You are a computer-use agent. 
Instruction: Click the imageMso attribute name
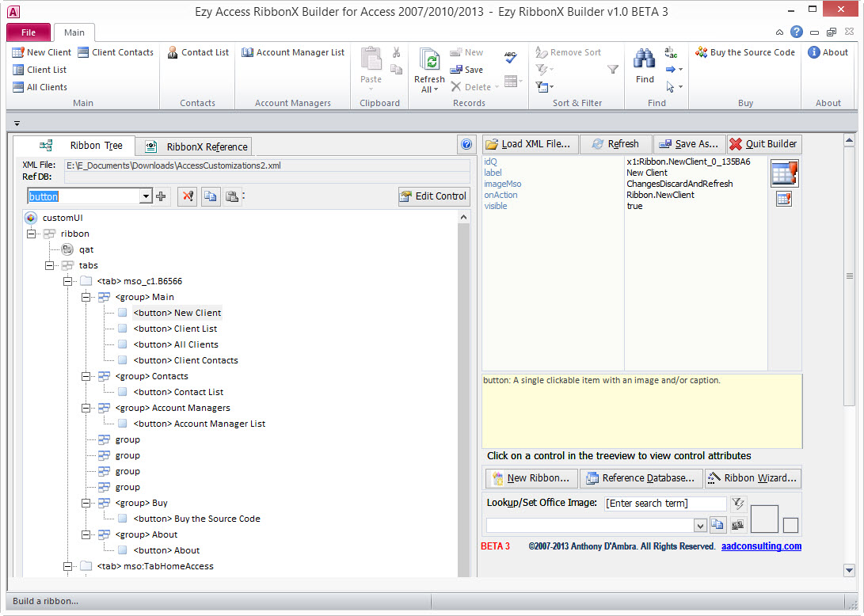coord(503,184)
